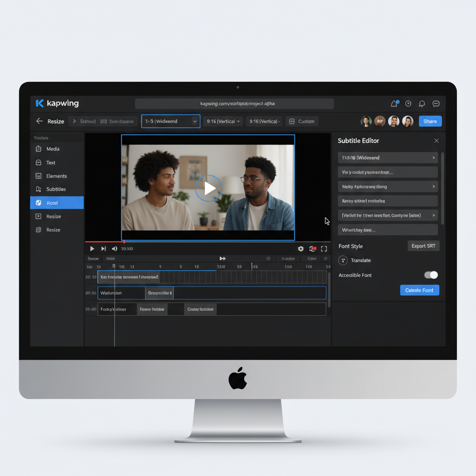
Task: Click the Share button
Action: coord(430,121)
